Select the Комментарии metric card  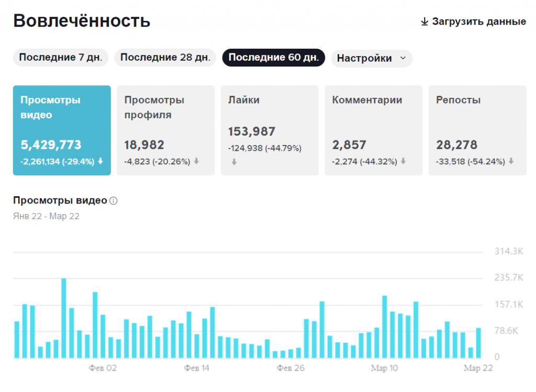[373, 130]
